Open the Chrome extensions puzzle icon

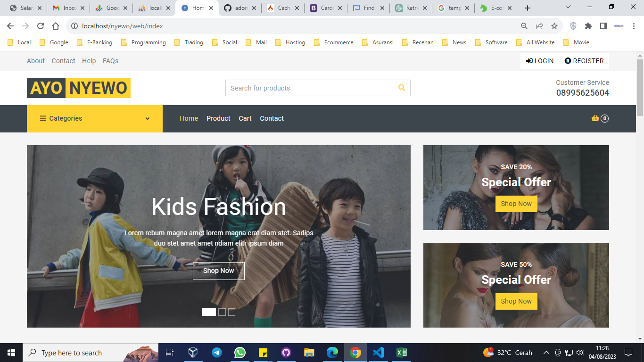(588, 26)
